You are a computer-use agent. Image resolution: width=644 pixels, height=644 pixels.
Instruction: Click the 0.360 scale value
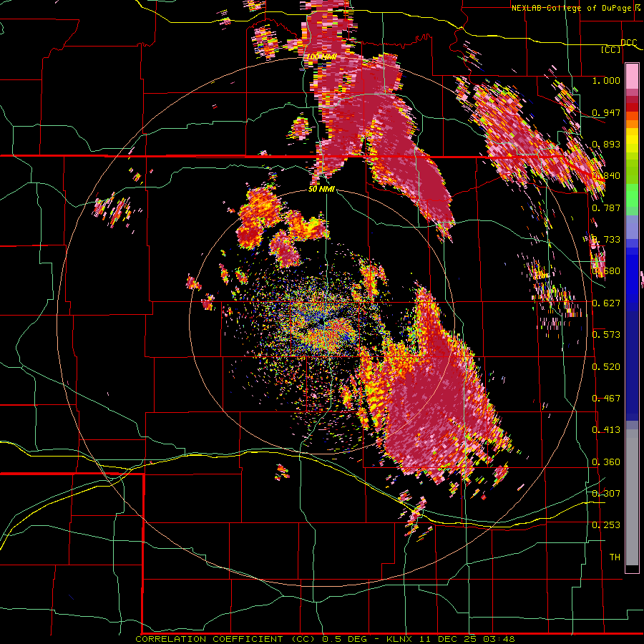coord(606,462)
